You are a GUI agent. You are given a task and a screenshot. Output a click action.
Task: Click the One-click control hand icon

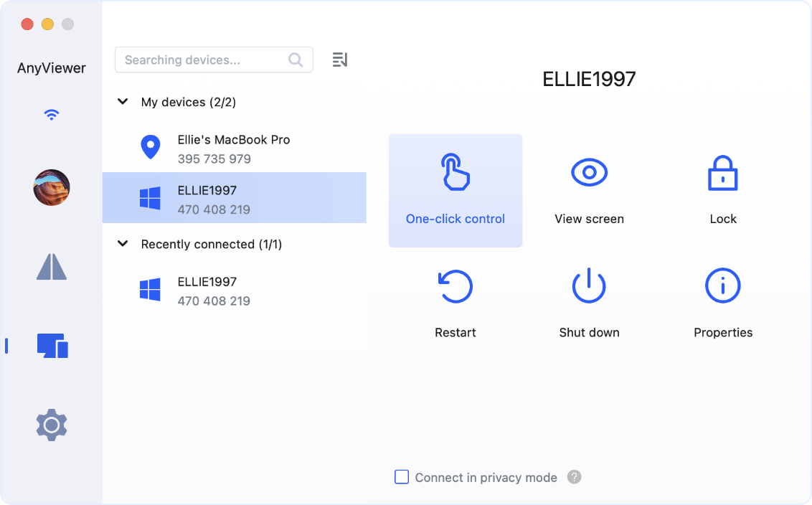click(x=455, y=173)
